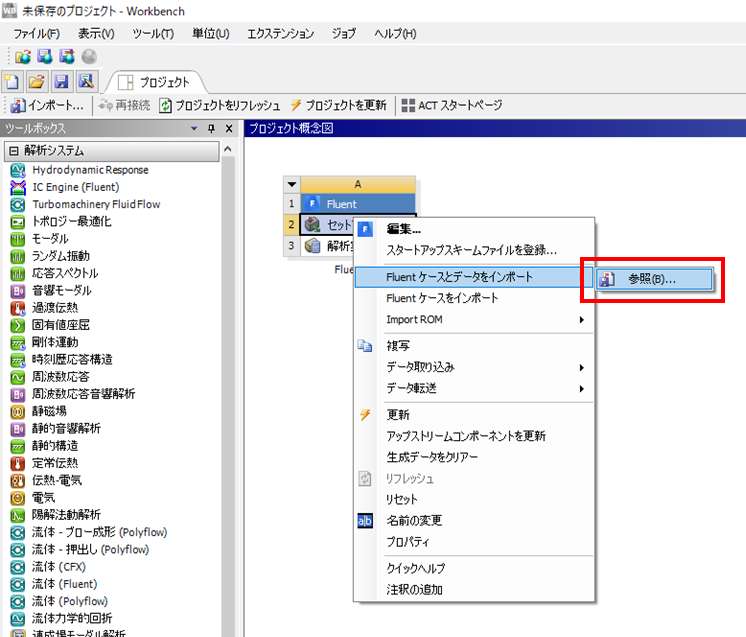Click the Transient Thermal (過渡伝熱) icon

pyautogui.click(x=18, y=308)
